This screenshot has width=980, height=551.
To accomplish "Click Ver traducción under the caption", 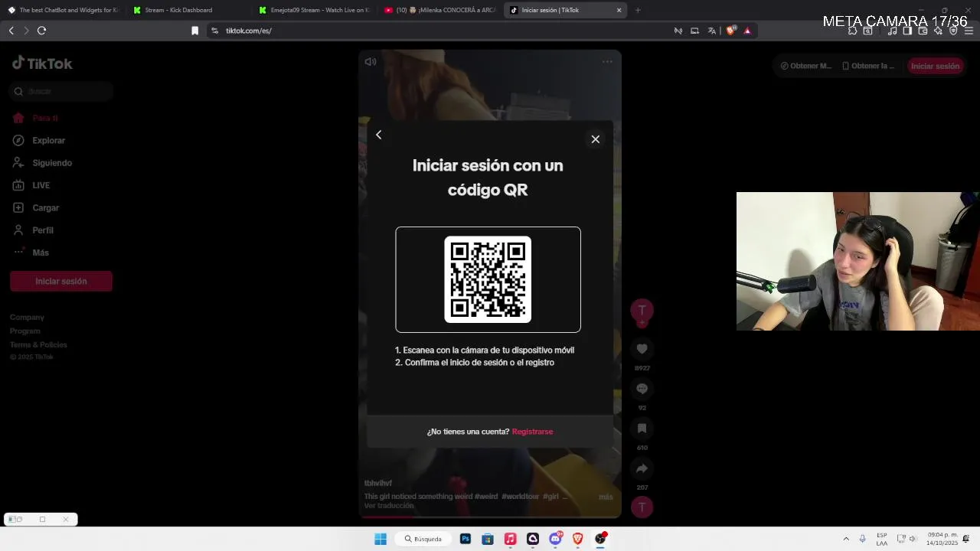I will coord(389,506).
